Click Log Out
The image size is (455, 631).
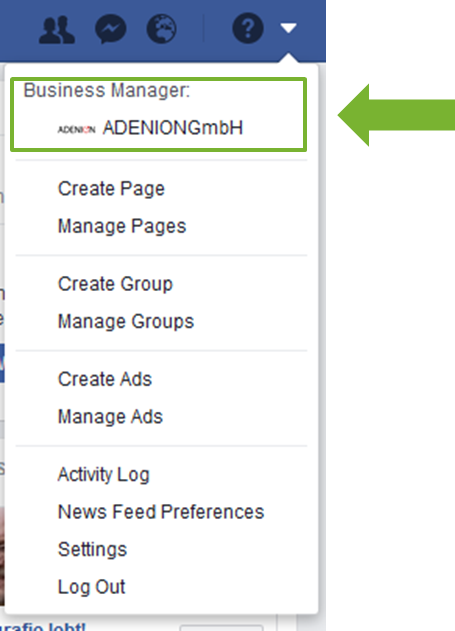click(x=91, y=587)
